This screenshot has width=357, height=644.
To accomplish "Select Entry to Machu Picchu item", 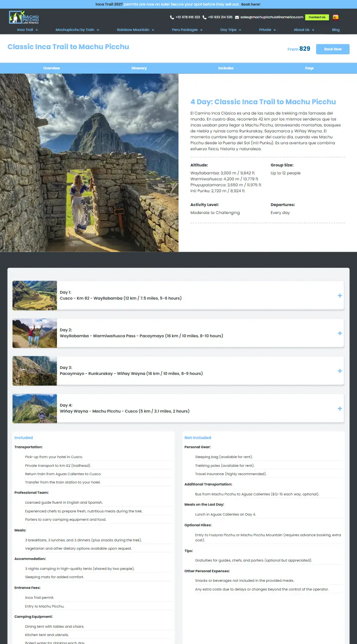I will tap(45, 606).
